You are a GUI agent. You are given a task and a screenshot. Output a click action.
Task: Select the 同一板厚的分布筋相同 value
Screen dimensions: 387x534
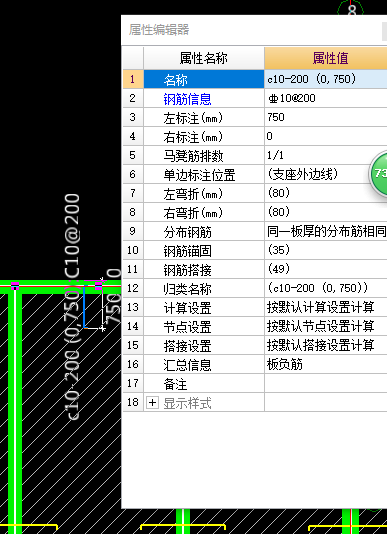(326, 232)
